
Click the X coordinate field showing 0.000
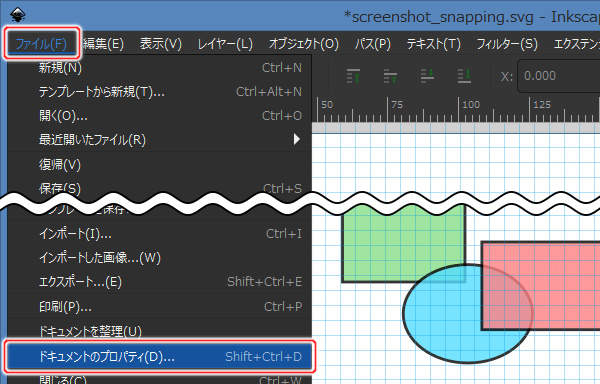coord(559,76)
